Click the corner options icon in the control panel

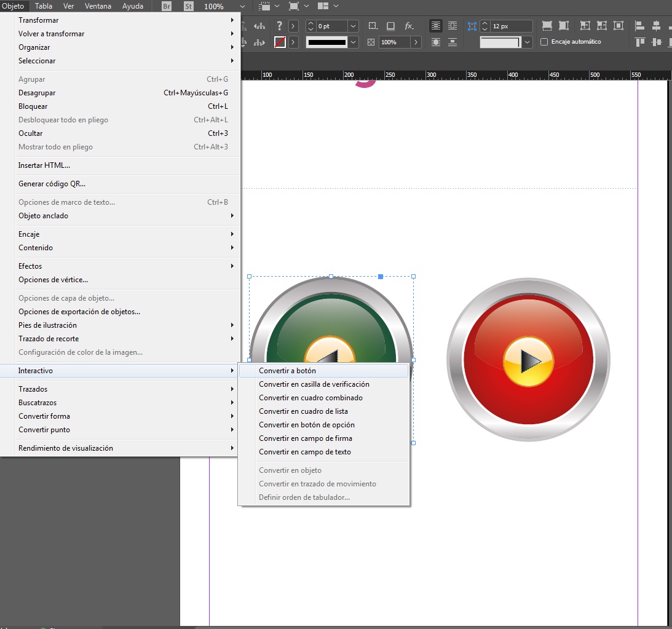pos(373,26)
